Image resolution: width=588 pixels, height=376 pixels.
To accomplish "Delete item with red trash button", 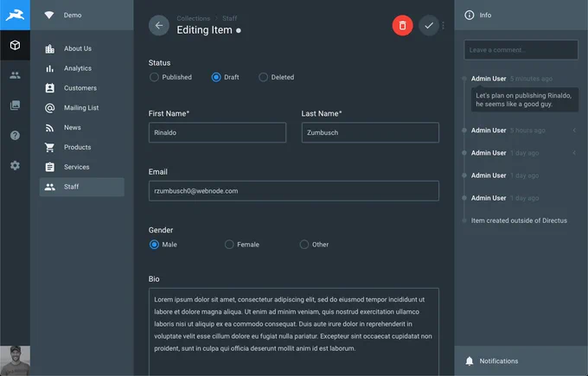I will [x=402, y=25].
